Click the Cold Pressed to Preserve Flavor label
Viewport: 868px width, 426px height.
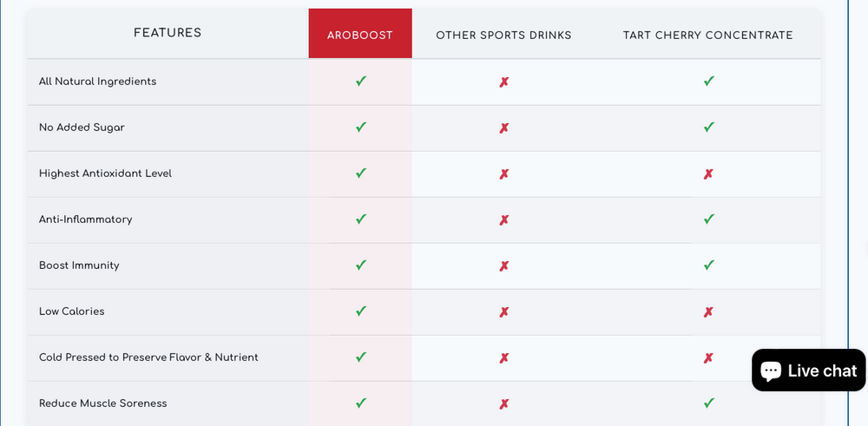[x=148, y=357]
